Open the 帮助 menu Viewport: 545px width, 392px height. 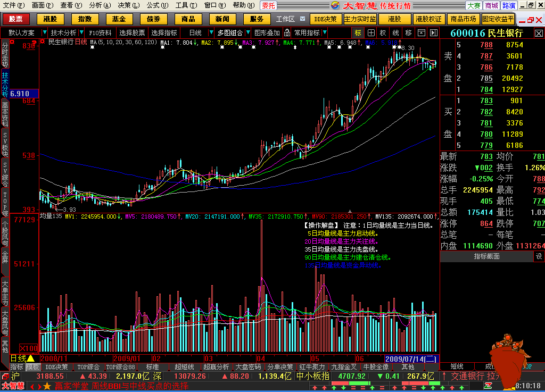point(244,5)
